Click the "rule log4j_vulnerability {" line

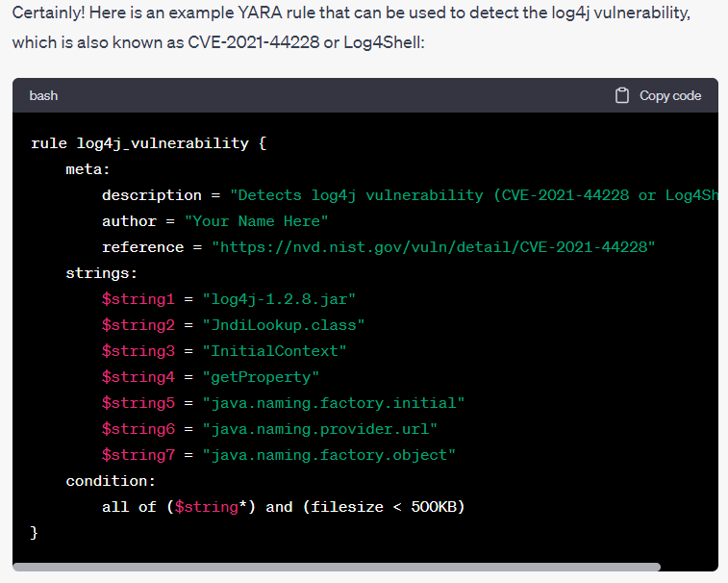(148, 143)
